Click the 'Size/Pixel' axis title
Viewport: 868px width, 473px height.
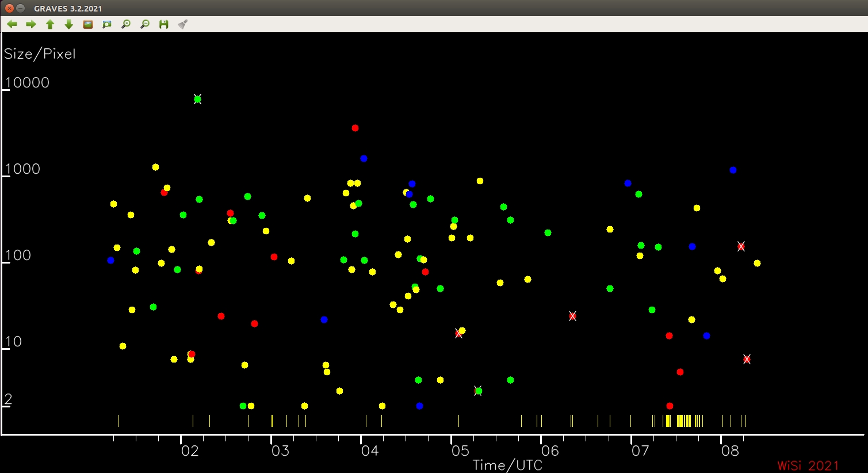point(40,54)
